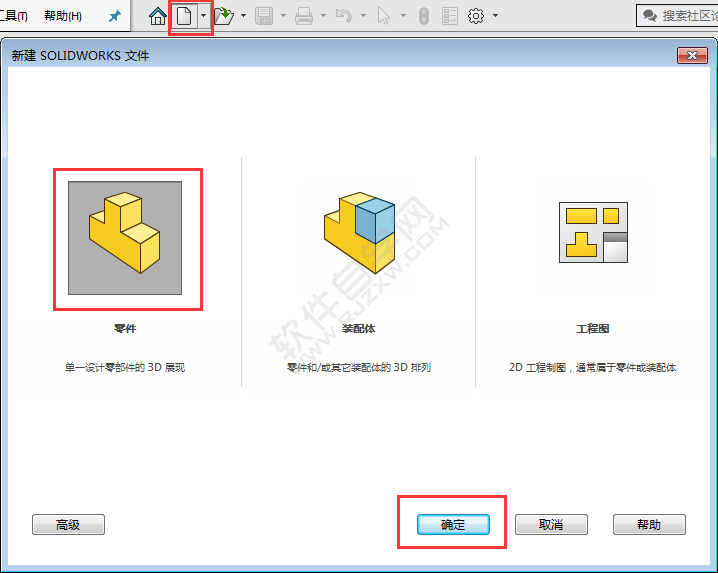
Task: Expand the New document dropdown arrow
Action: (x=203, y=16)
